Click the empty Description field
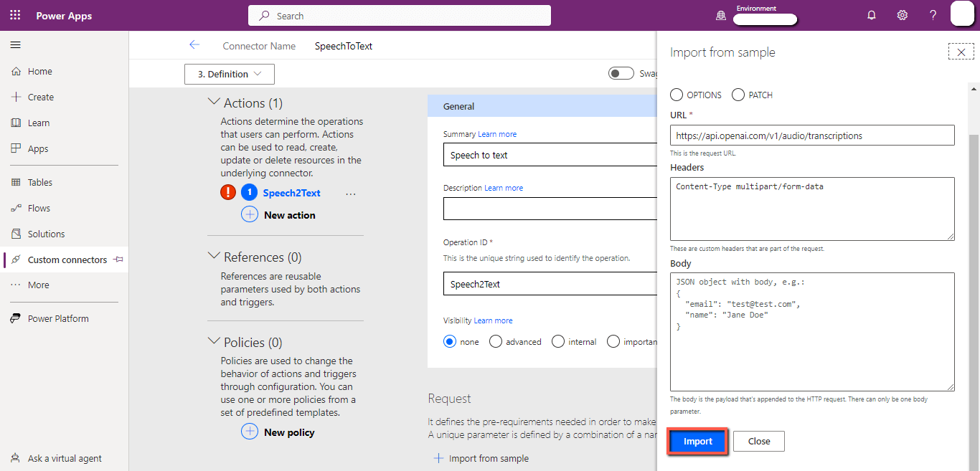Screen dimensions: 980x471 click(550, 209)
